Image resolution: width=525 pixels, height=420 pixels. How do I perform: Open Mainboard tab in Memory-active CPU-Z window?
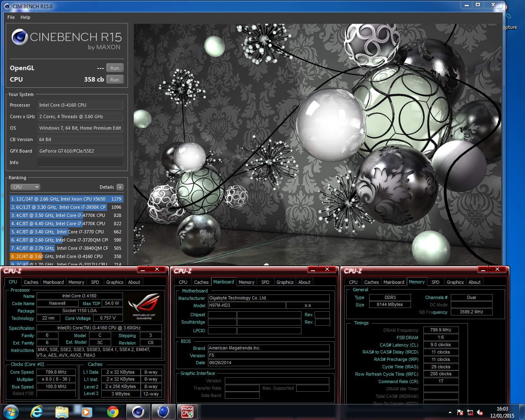394,282
